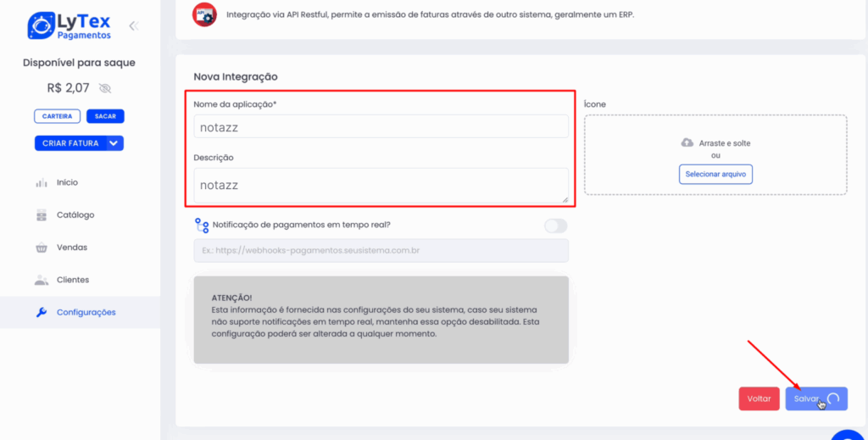The height and width of the screenshot is (440, 868).
Task: Open the Catálogo menu item
Action: (x=75, y=215)
